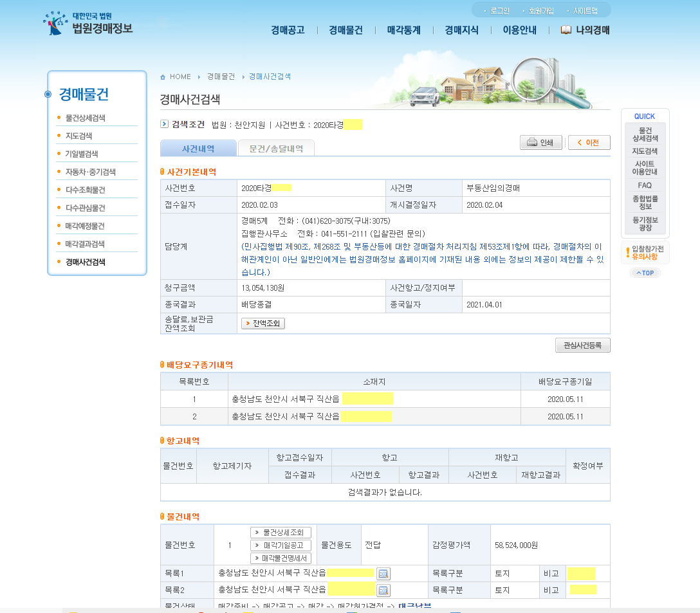Register case with 관심사건등록 button
The width and height of the screenshot is (700, 613).
583,345
